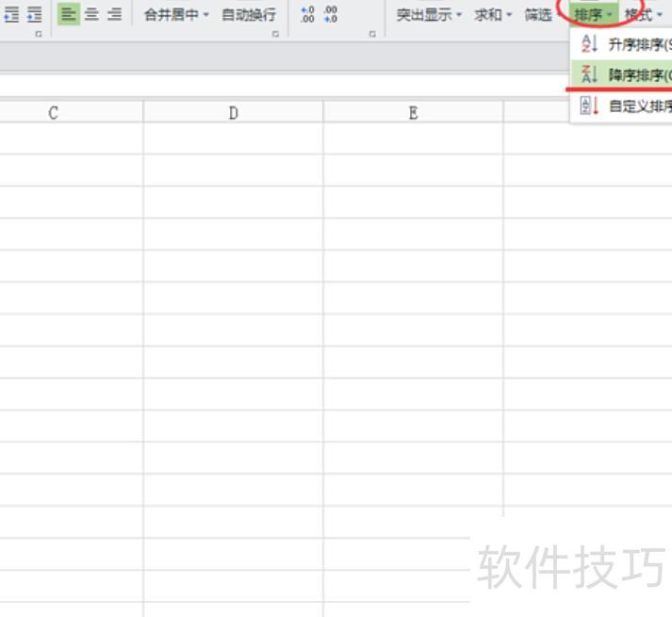
Task: Choose 升序排序 ascending sort
Action: (x=621, y=44)
